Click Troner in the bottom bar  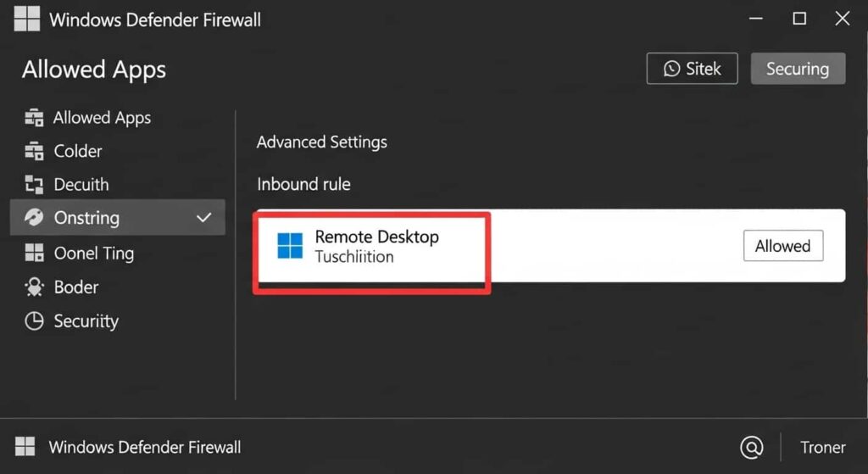tap(822, 448)
